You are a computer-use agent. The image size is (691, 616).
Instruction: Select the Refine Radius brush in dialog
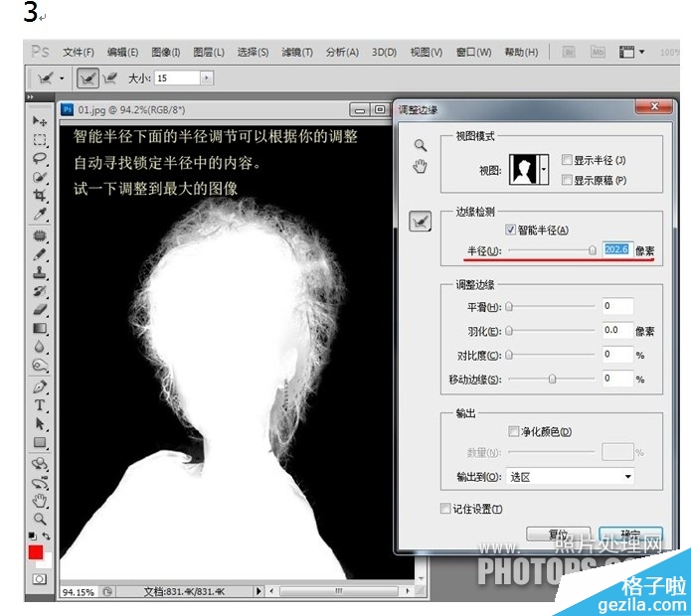pyautogui.click(x=421, y=221)
